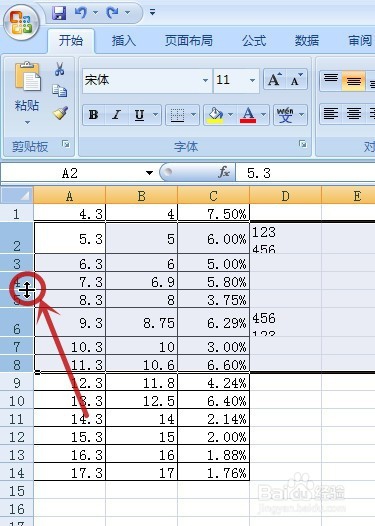Cut the selection with the scissors icon

(x=60, y=69)
